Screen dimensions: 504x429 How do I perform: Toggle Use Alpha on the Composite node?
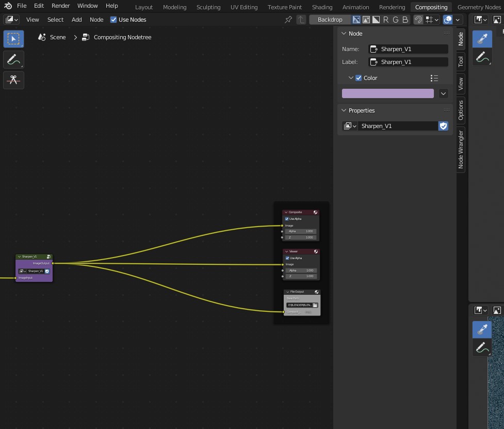(x=287, y=219)
